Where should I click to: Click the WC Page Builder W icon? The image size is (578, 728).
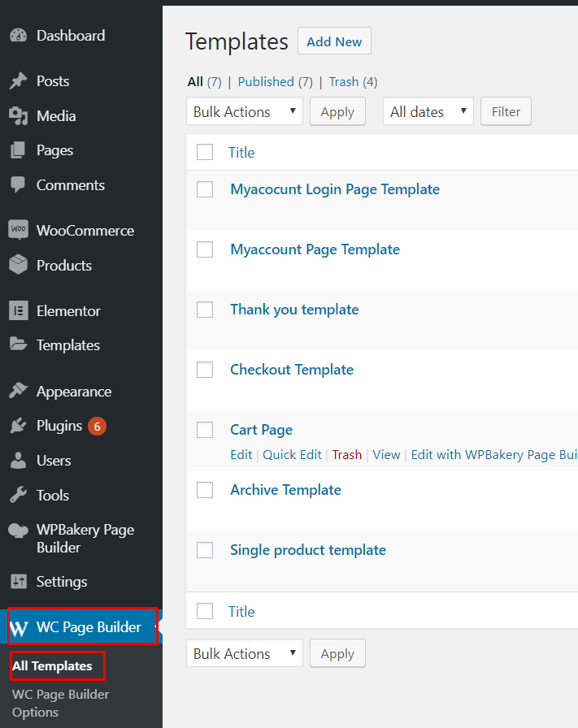coord(19,628)
